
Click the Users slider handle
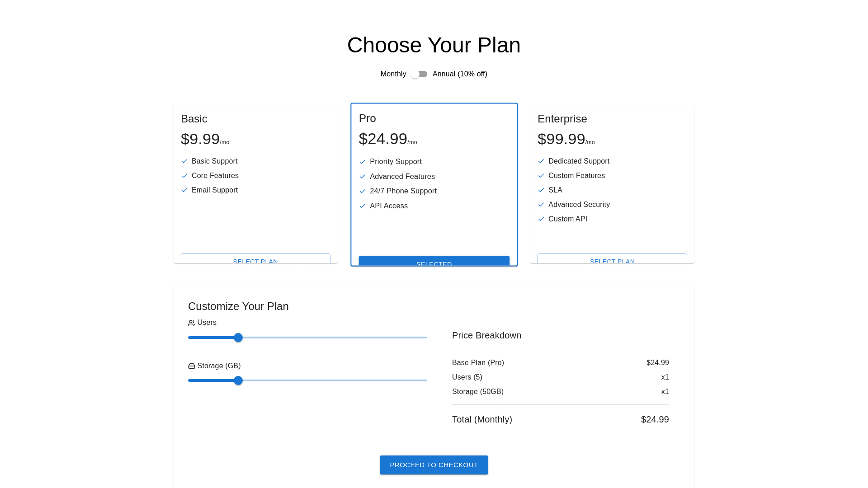click(238, 338)
